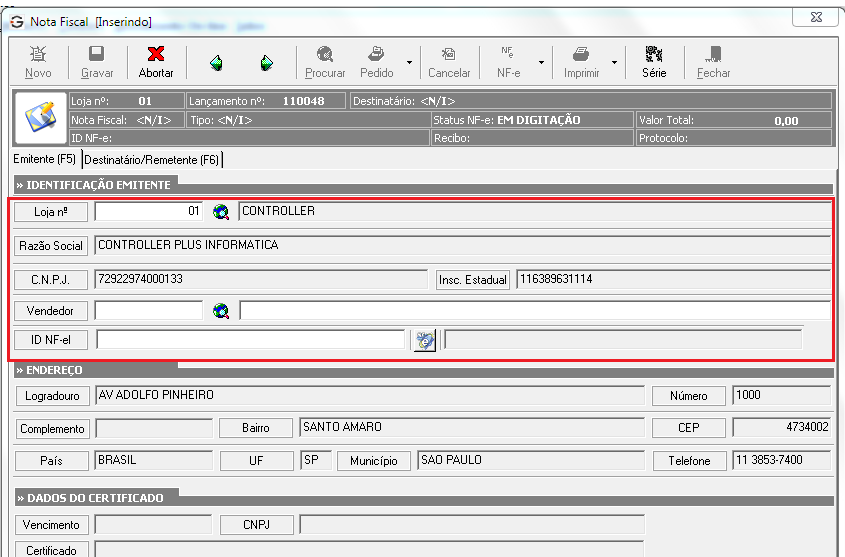Expand the Pedido dropdown arrow
845x557 pixels.
tap(410, 62)
